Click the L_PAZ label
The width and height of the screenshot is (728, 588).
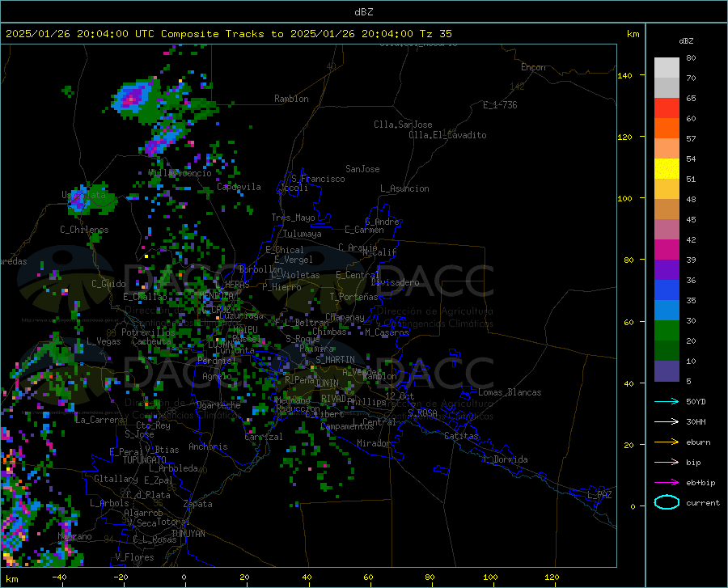pyautogui.click(x=599, y=495)
